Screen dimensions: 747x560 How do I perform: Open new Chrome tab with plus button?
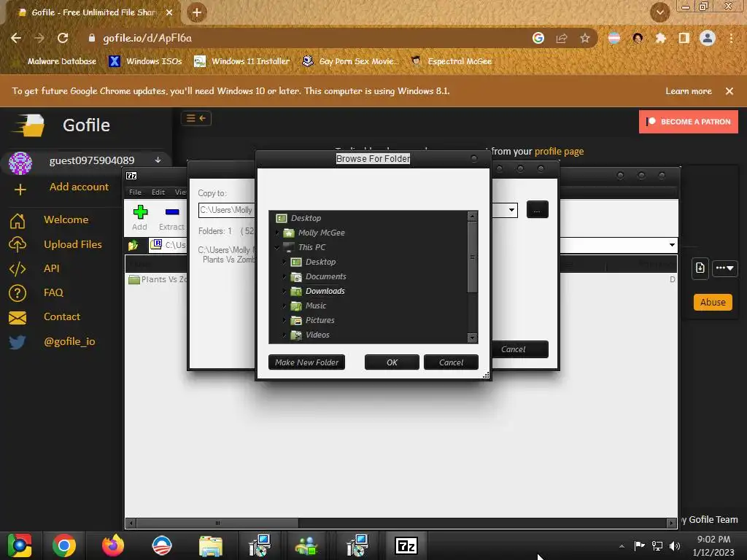(197, 12)
